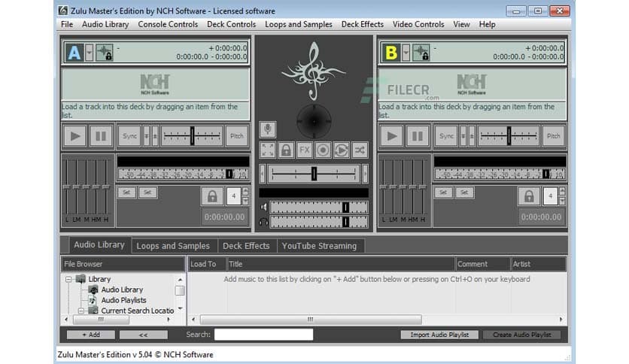Open the File menu
The height and width of the screenshot is (364, 629).
point(67,25)
